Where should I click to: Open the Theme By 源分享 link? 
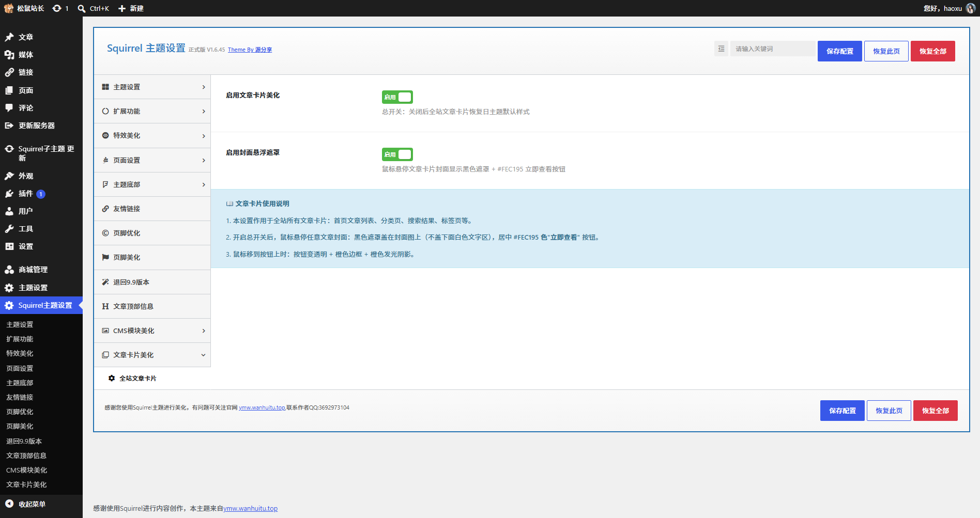250,50
